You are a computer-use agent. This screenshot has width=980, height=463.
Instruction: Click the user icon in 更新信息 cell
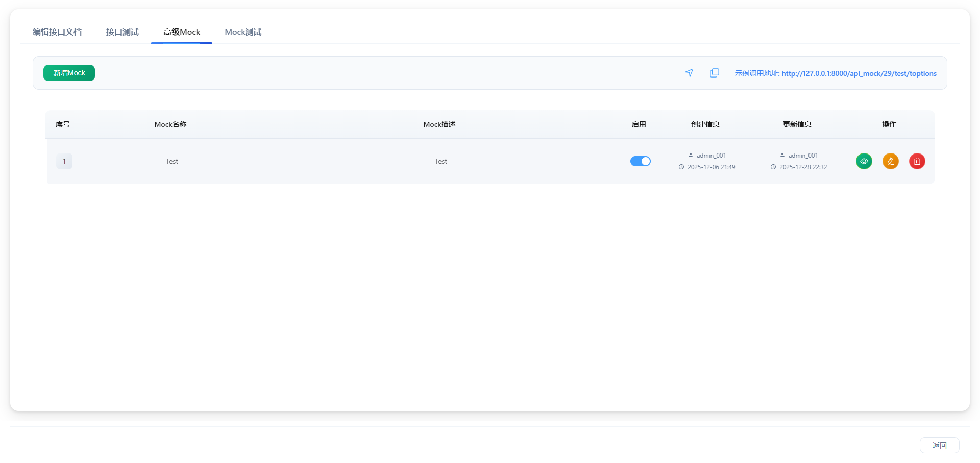click(782, 155)
